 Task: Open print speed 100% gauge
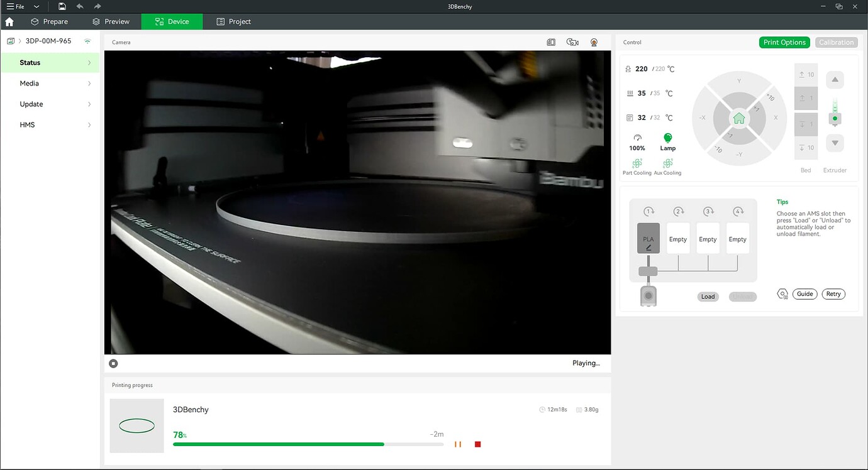637,142
